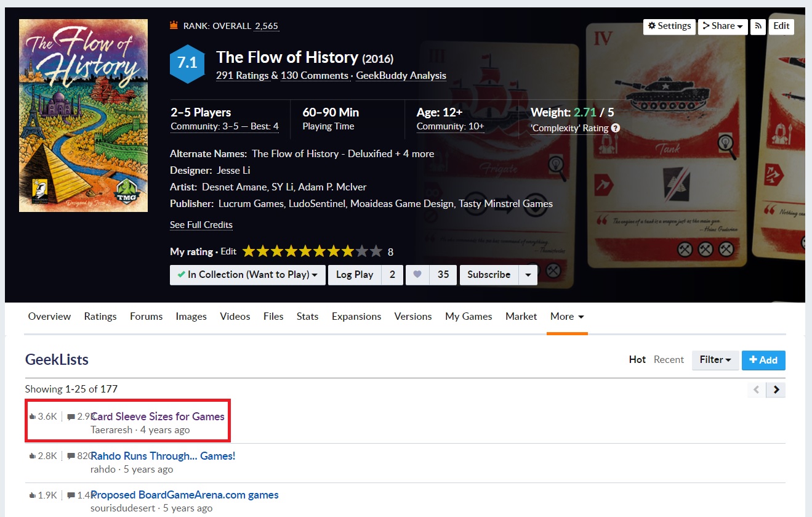This screenshot has height=517, width=812.
Task: Open designer Jesse Li link
Action: pos(233,171)
